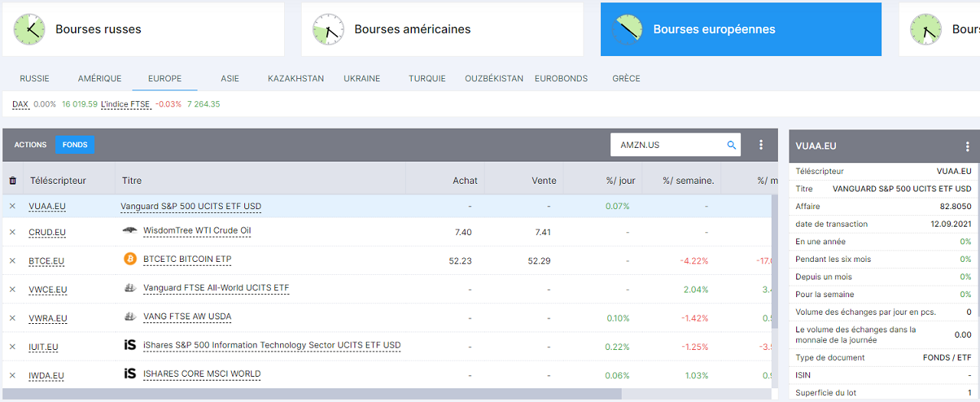Click the Bourses russes clock icon
Screen dimensions: 980x402
[x=29, y=29]
